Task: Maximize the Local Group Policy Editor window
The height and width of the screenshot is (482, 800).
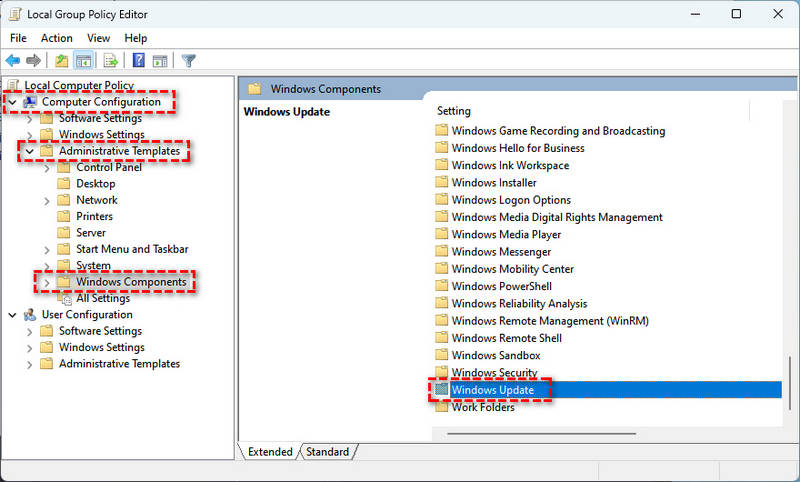Action: 736,14
